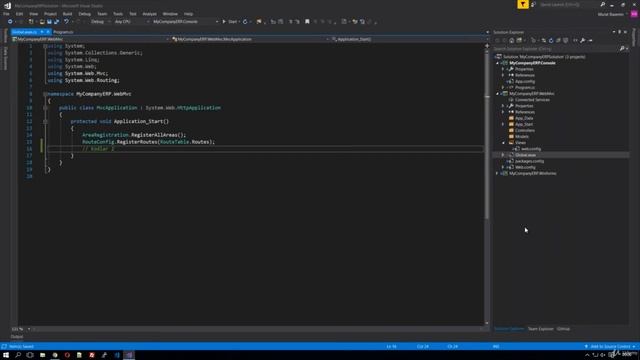Open the Debug menu
Image resolution: width=640 pixels, height=360 pixels.
click(84, 14)
